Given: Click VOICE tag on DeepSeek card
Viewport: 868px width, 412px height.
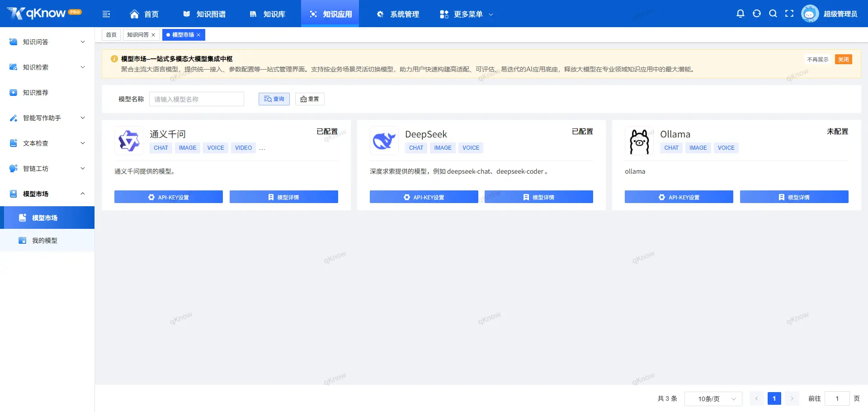Looking at the screenshot, I should [471, 148].
